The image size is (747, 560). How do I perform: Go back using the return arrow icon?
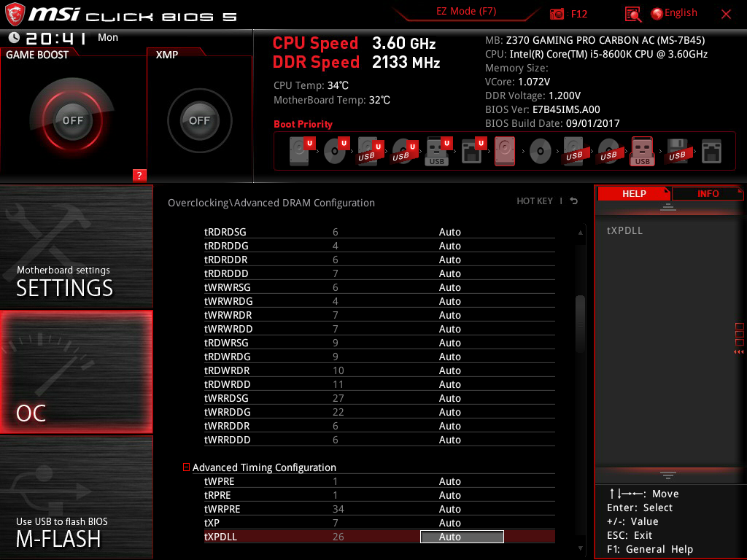[574, 201]
